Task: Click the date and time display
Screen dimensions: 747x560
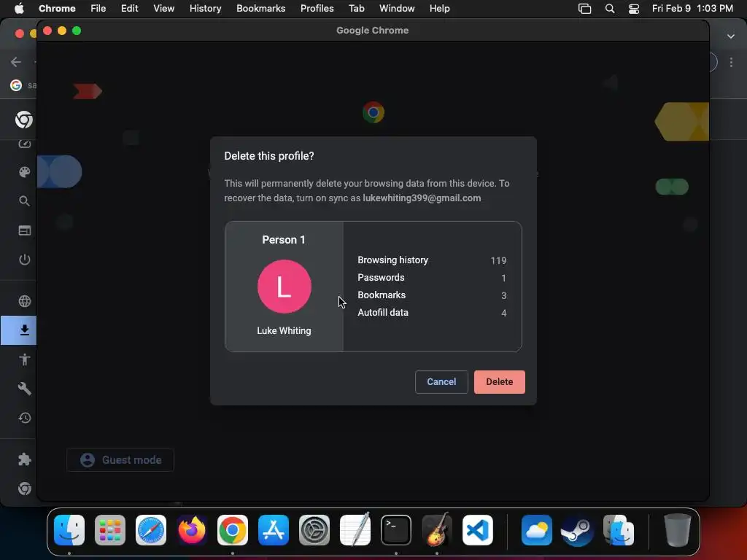Action: [x=692, y=9]
